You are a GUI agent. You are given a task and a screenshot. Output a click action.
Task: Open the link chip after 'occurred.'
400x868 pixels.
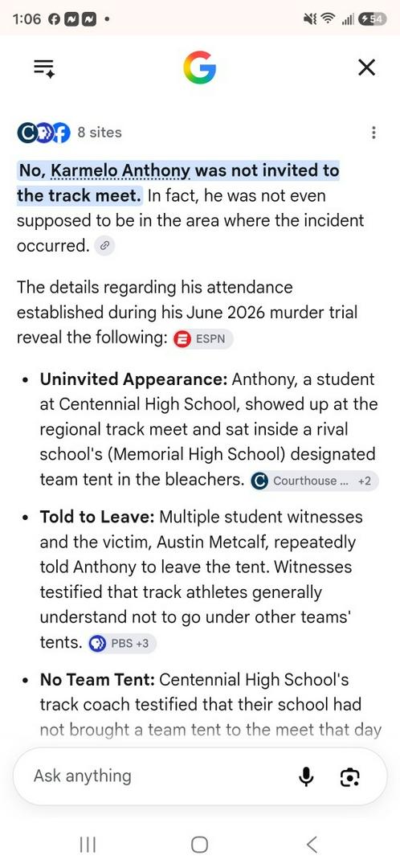coord(104,247)
